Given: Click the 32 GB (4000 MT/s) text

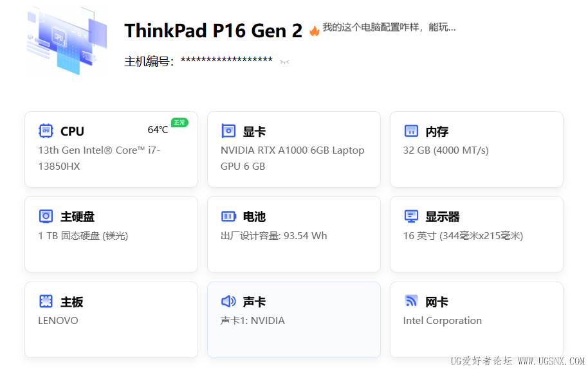Looking at the screenshot, I should (446, 150).
